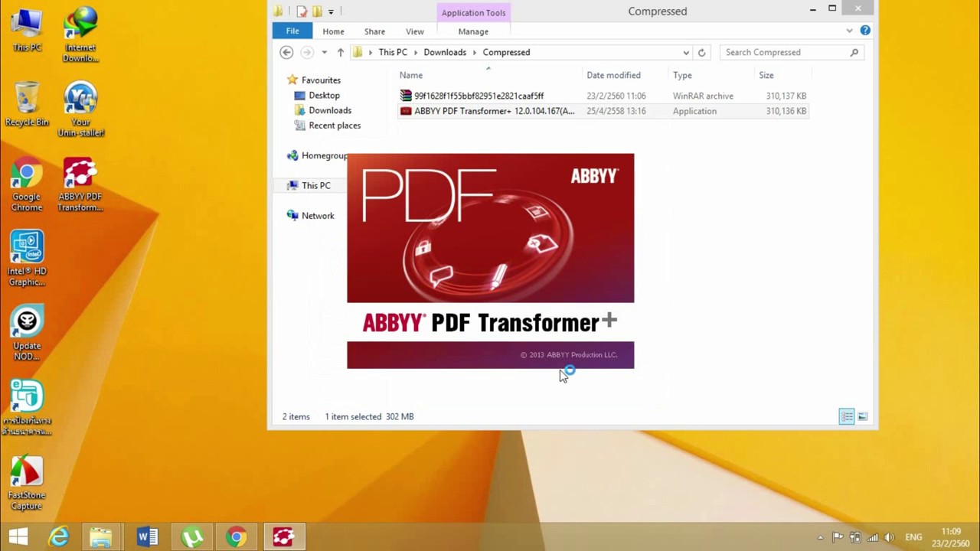
Task: Expand path arrow after Downloads
Action: coord(475,52)
